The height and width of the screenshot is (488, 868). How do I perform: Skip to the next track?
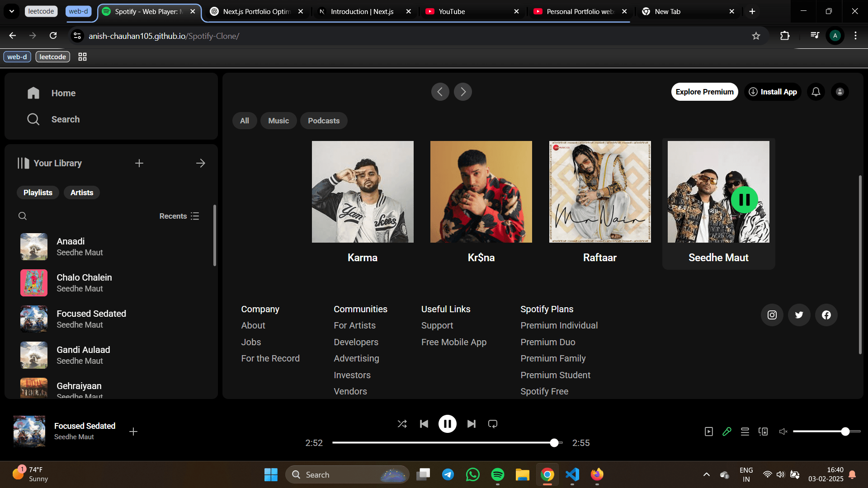[x=471, y=424]
